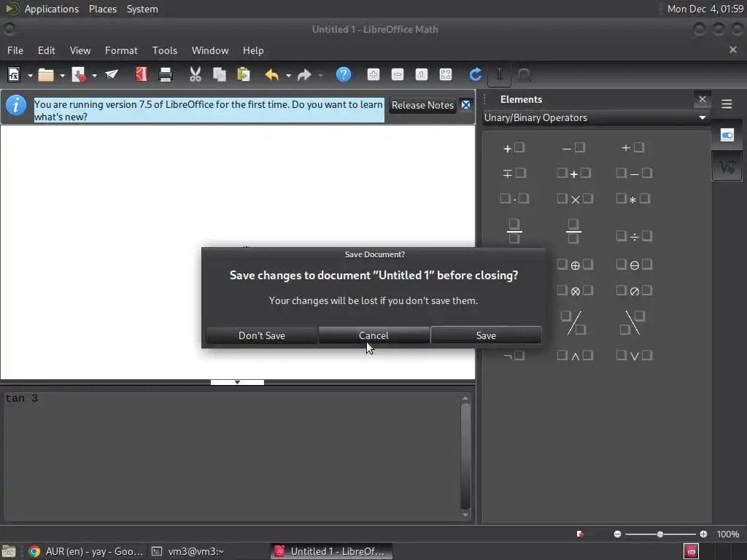Switch to the Properties sidebar deck
747x560 pixels.
coord(727,135)
